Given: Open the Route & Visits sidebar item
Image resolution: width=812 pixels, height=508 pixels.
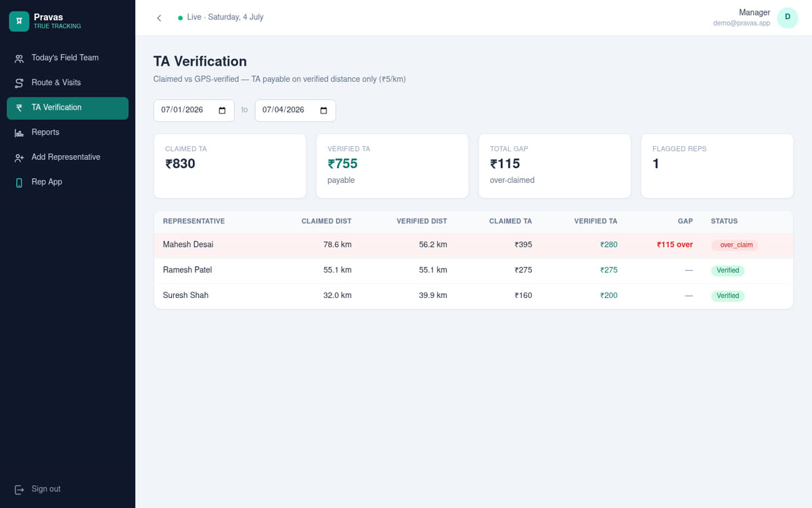Looking at the screenshot, I should coord(68,83).
